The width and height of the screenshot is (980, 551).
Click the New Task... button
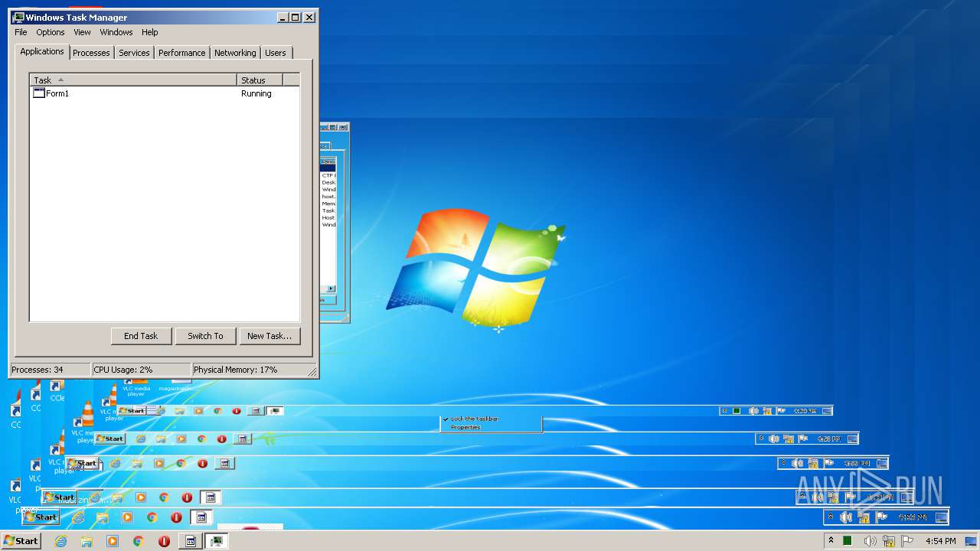[x=269, y=336]
